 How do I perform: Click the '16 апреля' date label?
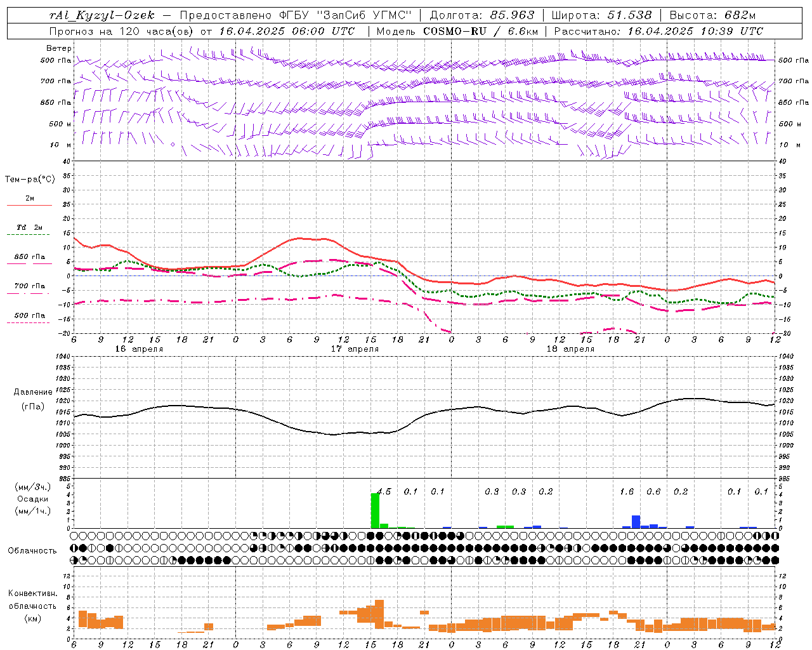coord(139,349)
